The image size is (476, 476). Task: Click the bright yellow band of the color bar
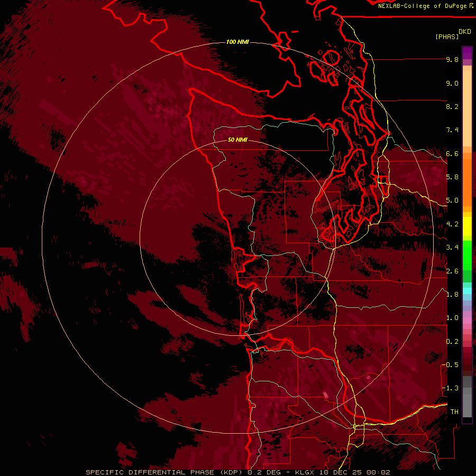(x=467, y=226)
